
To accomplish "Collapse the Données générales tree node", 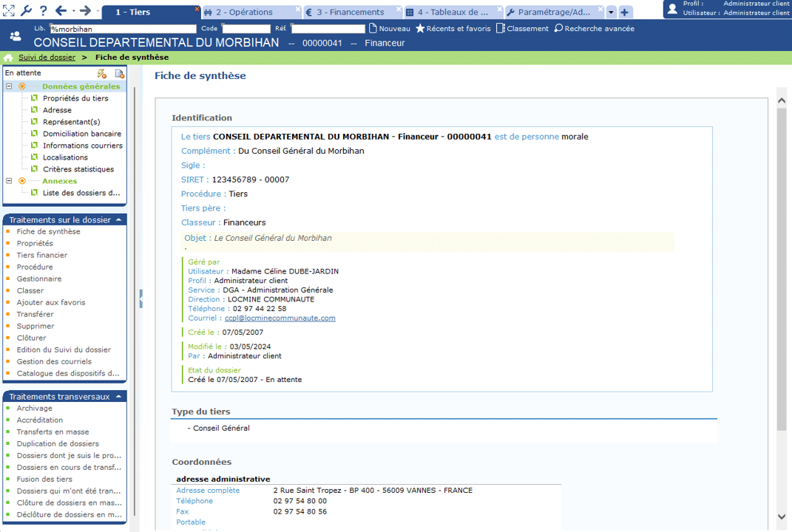I will point(9,86).
